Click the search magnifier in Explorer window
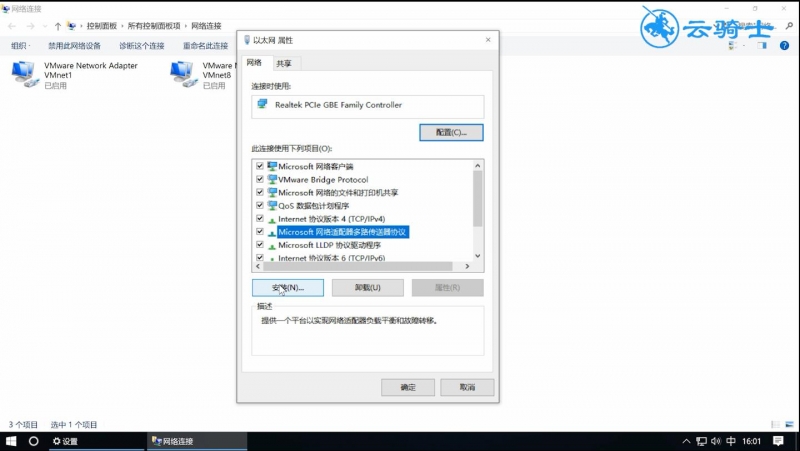The width and height of the screenshot is (800, 451). pyautogui.click(x=789, y=26)
